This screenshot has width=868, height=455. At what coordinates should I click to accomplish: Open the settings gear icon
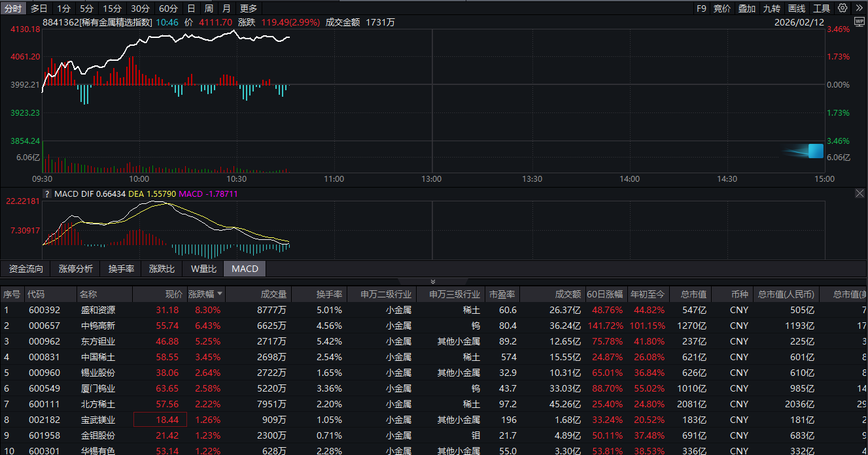click(x=842, y=8)
